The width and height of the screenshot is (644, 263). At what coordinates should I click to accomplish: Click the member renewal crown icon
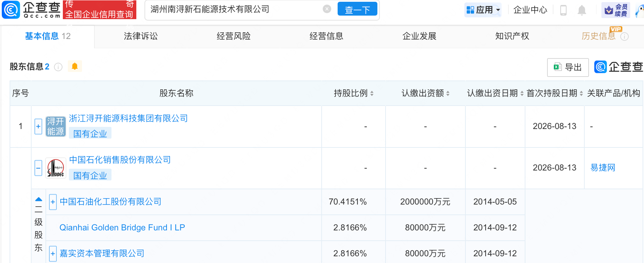tap(608, 10)
